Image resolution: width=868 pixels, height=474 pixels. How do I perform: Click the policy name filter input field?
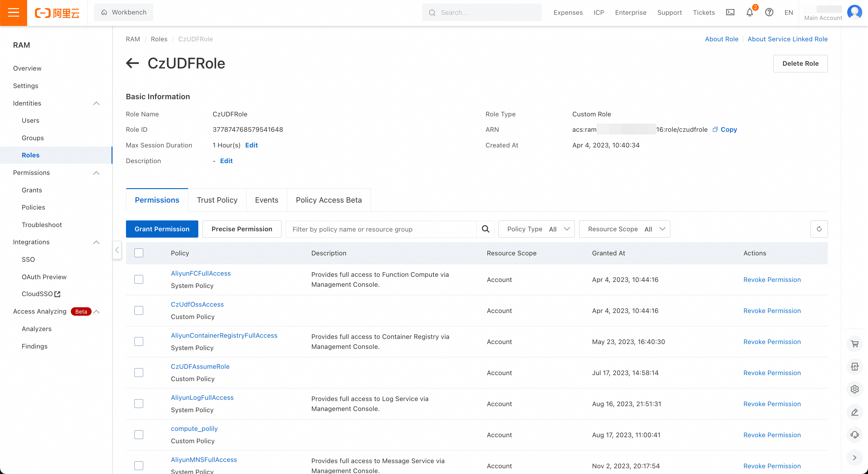[x=381, y=229]
